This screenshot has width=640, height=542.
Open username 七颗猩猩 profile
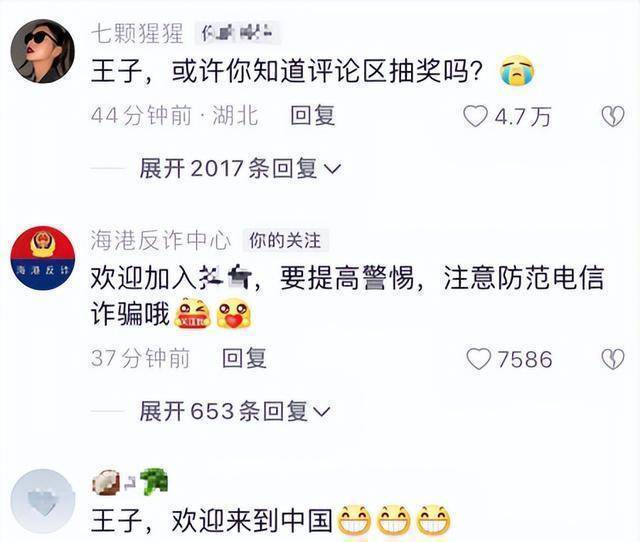[x=137, y=33]
